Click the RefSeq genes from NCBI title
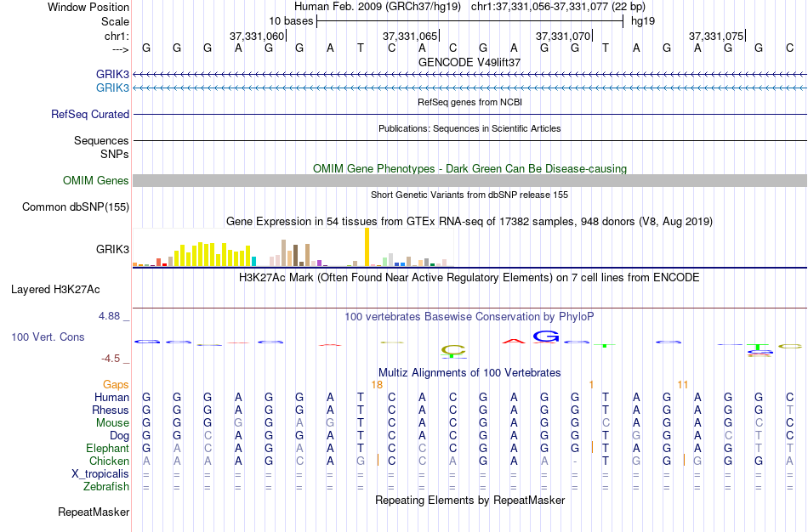 (469, 102)
